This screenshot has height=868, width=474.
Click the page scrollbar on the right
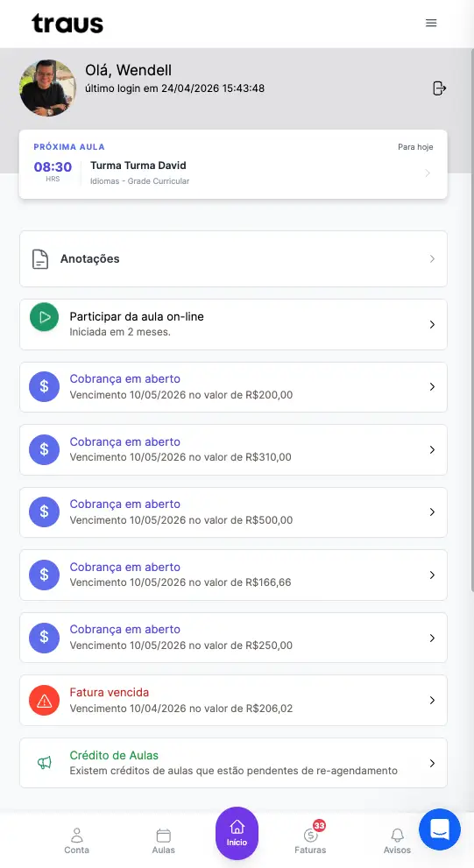tap(471, 321)
